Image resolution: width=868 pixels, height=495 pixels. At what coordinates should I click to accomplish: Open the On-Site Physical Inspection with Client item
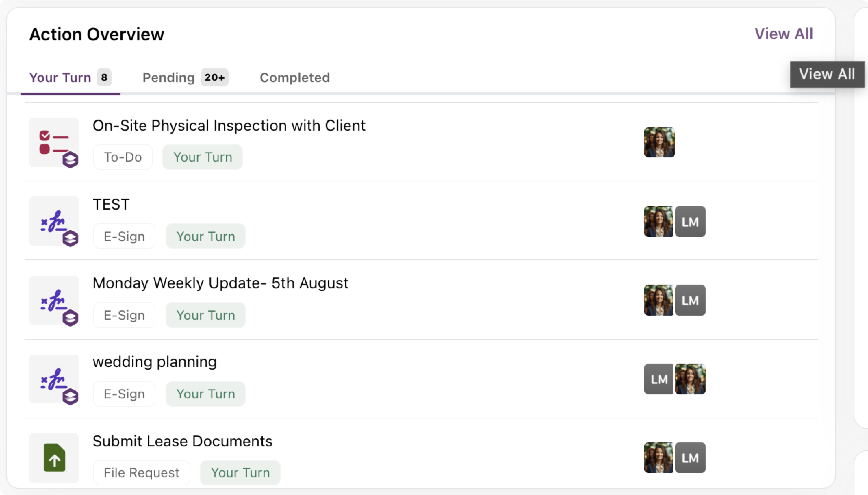tap(229, 126)
